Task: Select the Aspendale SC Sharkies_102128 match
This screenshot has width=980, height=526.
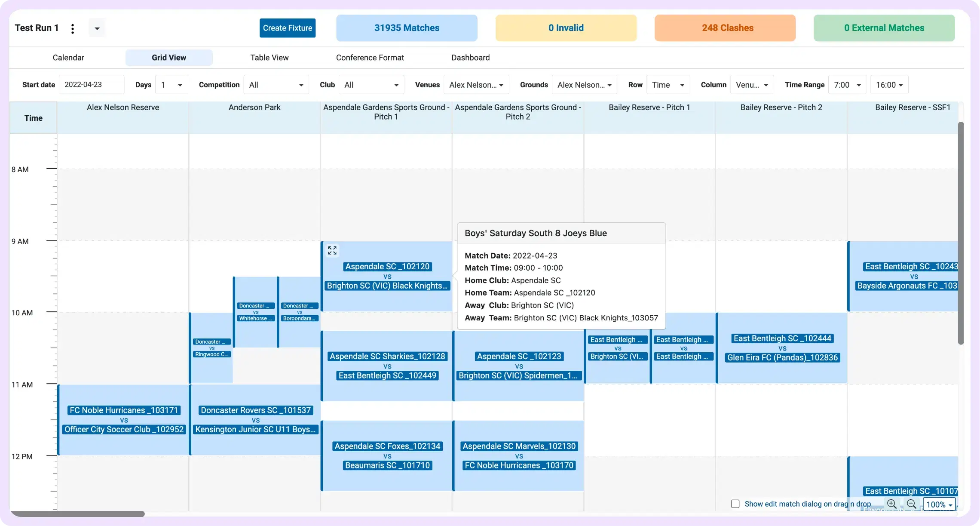Action: point(387,366)
